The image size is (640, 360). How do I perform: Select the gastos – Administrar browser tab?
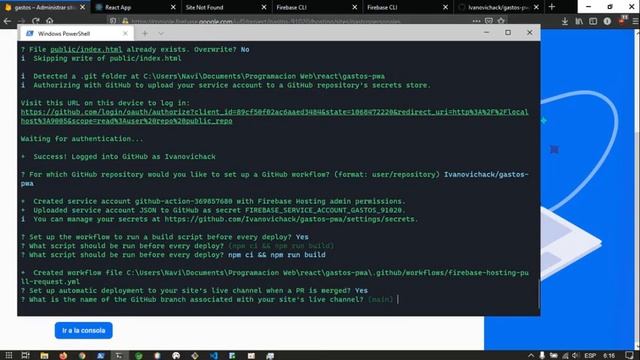(x=45, y=7)
